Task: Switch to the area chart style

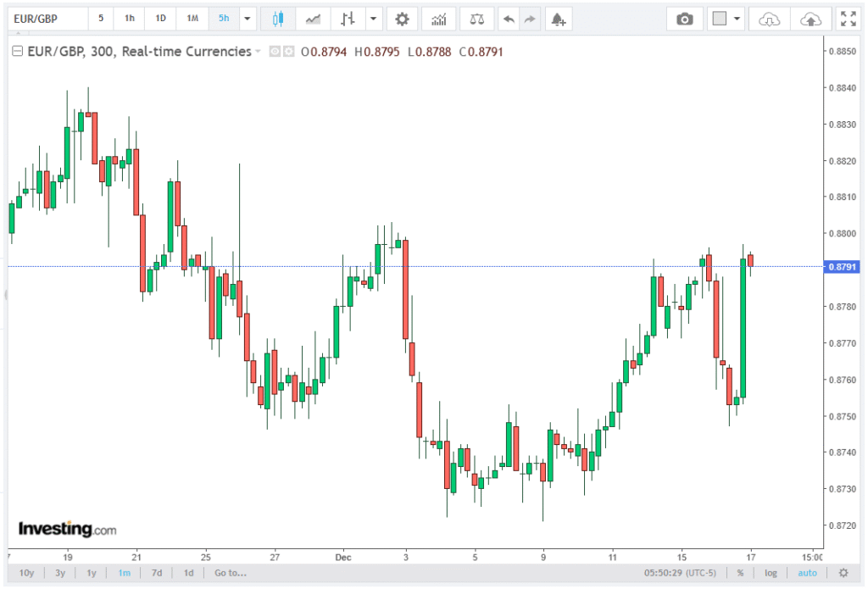Action: 313,19
